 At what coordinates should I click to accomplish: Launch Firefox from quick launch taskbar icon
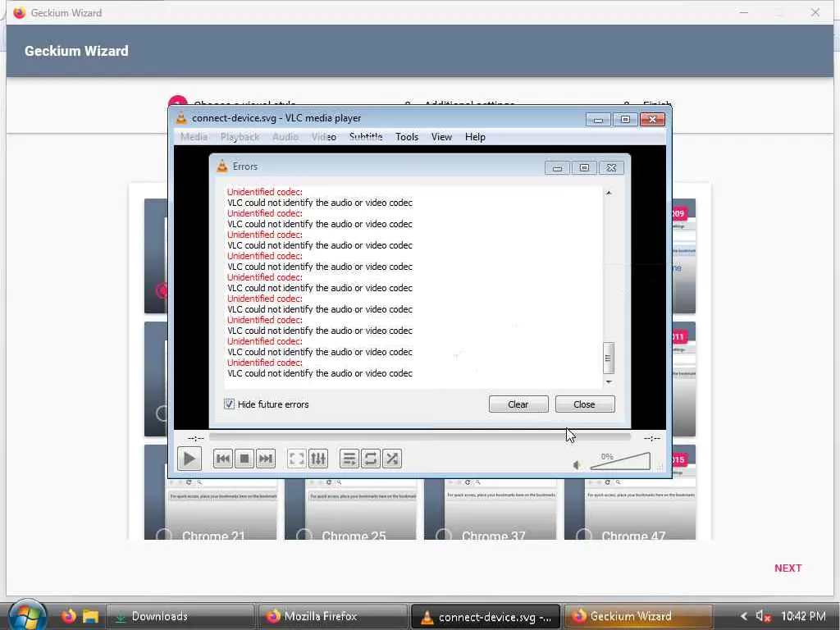pos(69,617)
